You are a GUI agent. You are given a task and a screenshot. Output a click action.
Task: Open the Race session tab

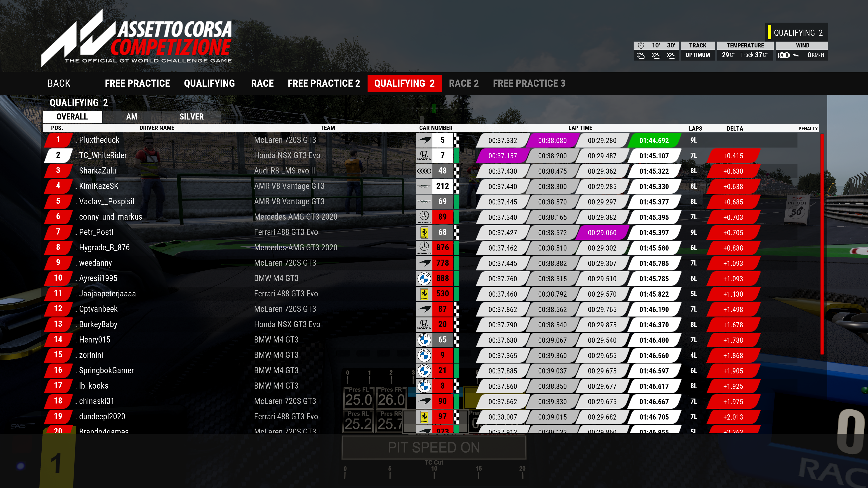262,84
